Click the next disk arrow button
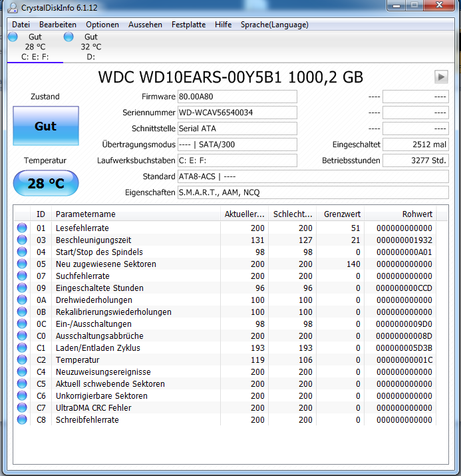This screenshot has height=476, width=461. coord(441,77)
